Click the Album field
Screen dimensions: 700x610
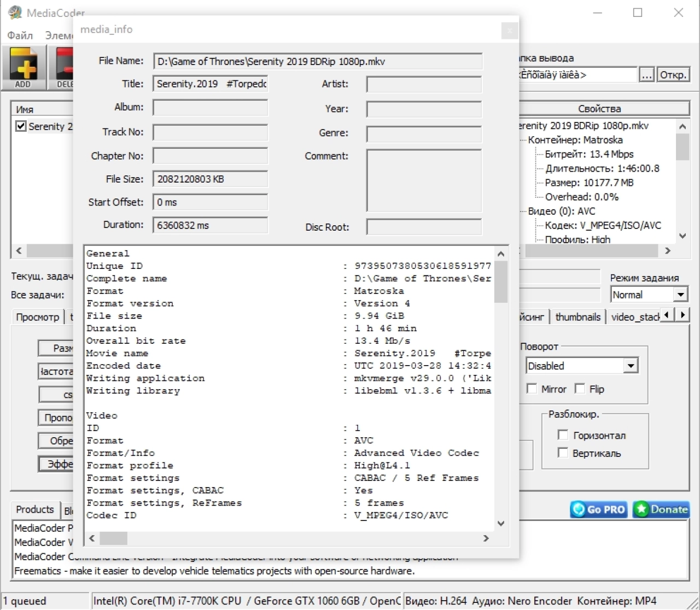(x=211, y=107)
